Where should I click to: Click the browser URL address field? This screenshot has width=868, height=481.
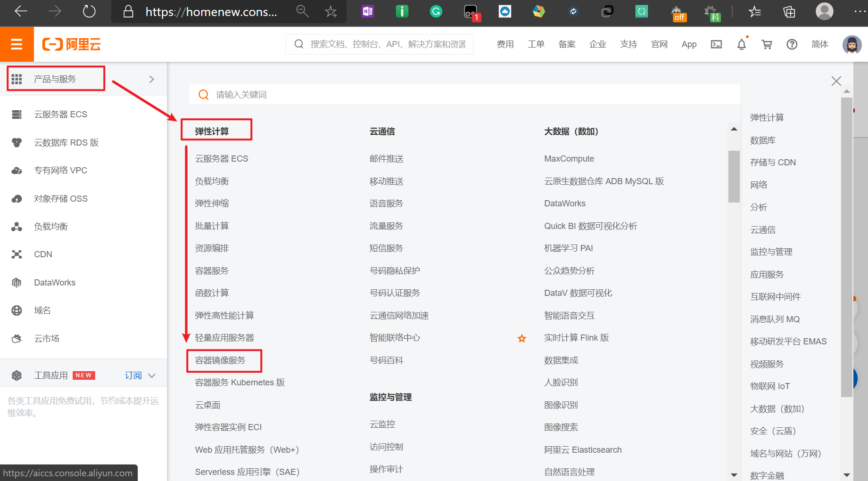(211, 11)
